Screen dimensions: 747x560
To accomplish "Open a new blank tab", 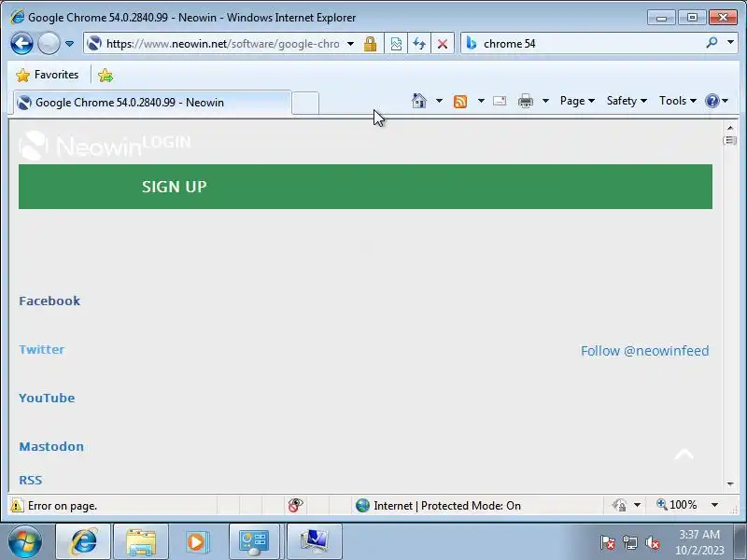I will pos(305,103).
